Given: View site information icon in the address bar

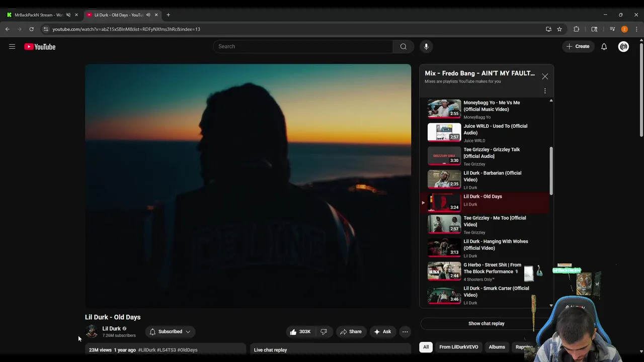Looking at the screenshot, I should coord(46,29).
